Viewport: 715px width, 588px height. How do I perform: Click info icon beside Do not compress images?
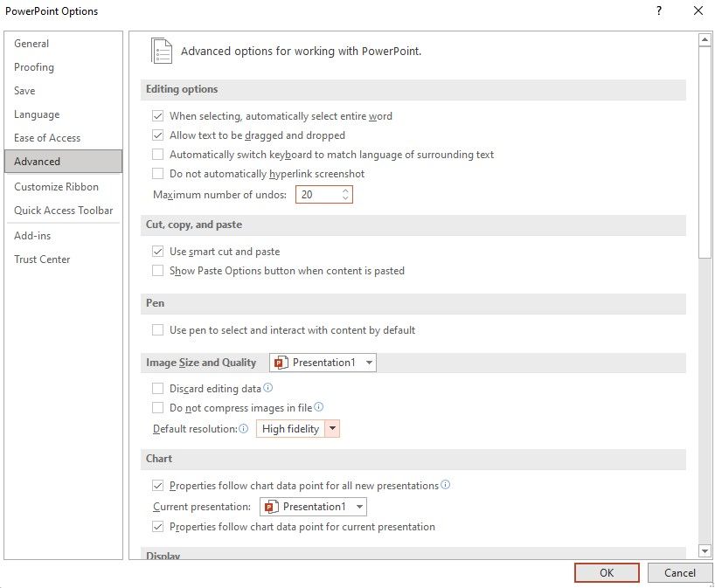pyautogui.click(x=319, y=407)
